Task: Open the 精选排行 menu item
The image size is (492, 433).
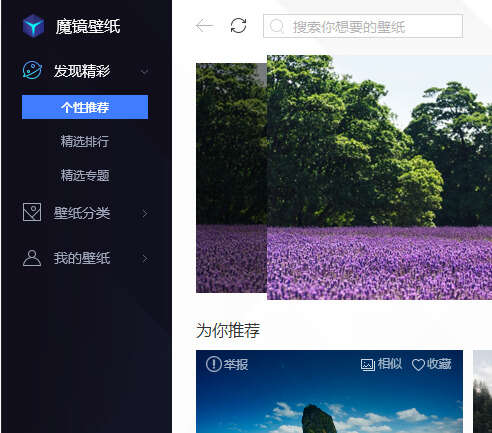Action: pos(85,141)
